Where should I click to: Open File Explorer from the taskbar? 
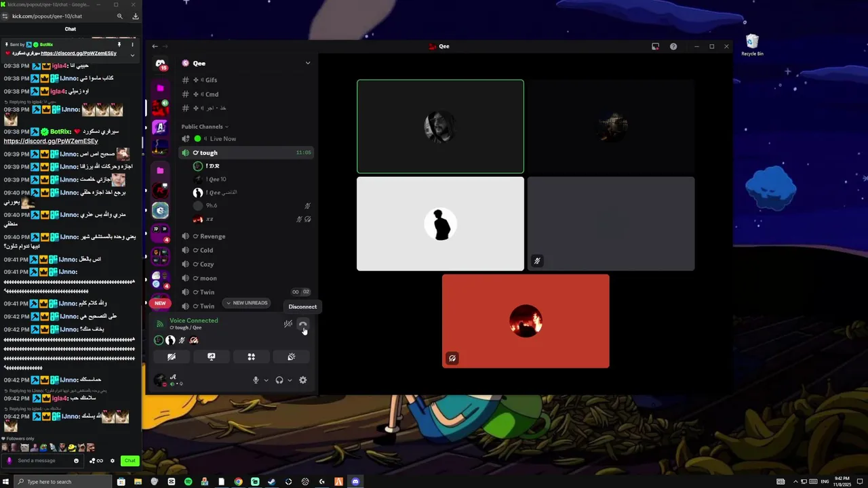point(138,482)
